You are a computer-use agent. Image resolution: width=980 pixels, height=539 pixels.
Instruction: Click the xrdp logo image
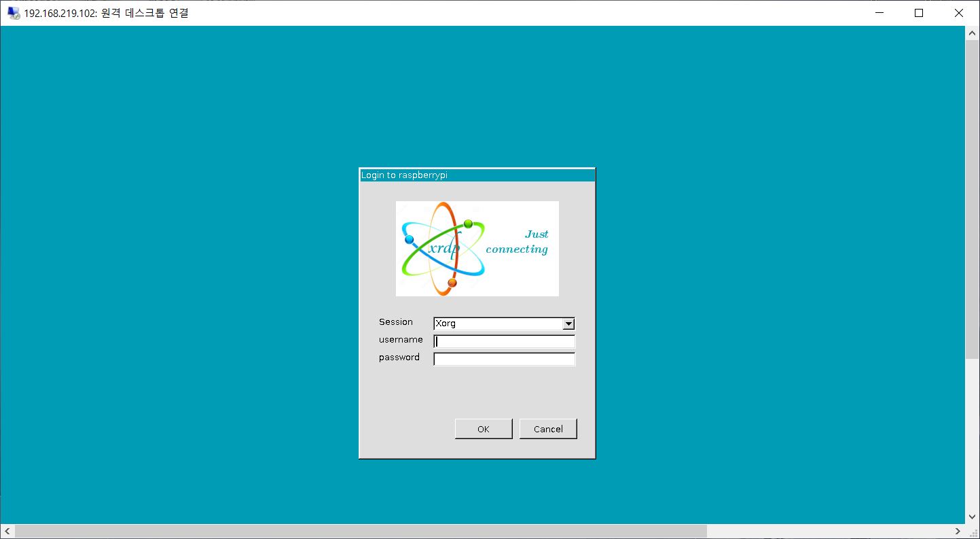point(477,249)
